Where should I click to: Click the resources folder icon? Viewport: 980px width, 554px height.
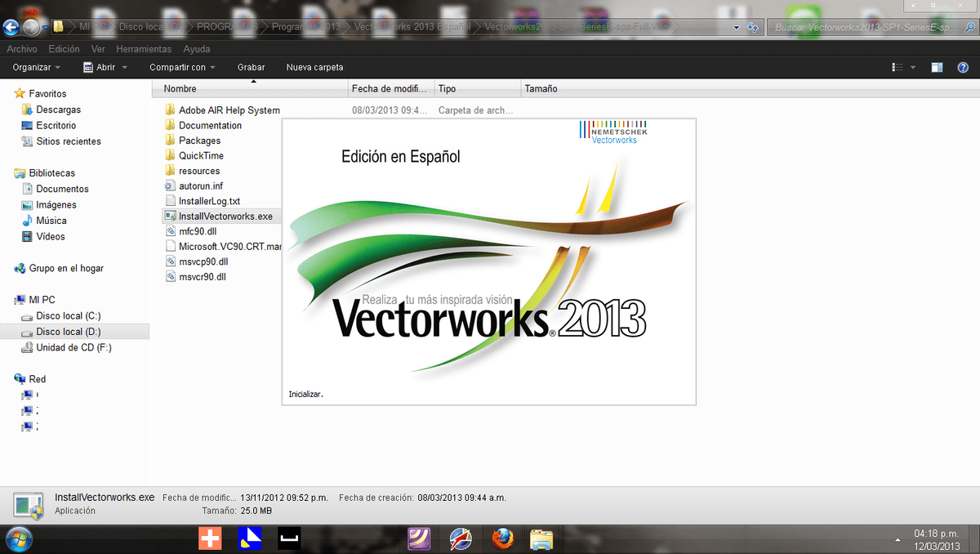170,171
